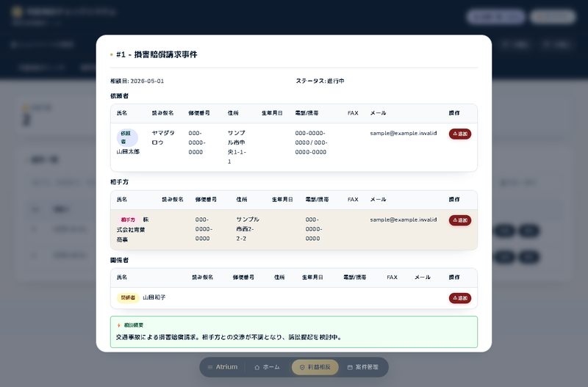Click 追加 button in 山田和子 row

460,298
